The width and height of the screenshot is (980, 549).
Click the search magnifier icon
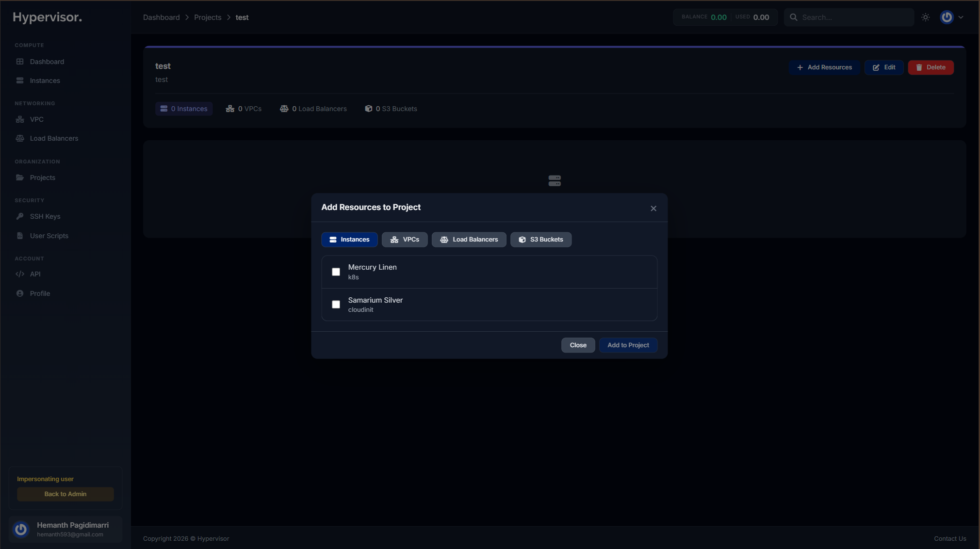pos(794,17)
